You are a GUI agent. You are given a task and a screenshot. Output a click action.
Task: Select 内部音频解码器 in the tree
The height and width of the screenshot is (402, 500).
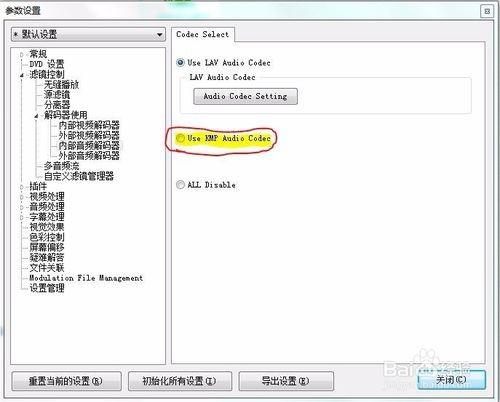click(89, 146)
